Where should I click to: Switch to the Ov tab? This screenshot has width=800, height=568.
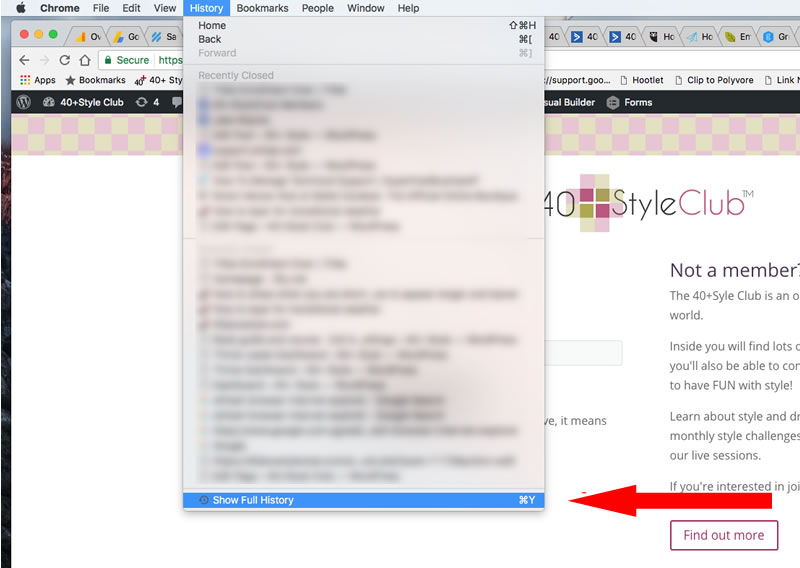(x=88, y=37)
